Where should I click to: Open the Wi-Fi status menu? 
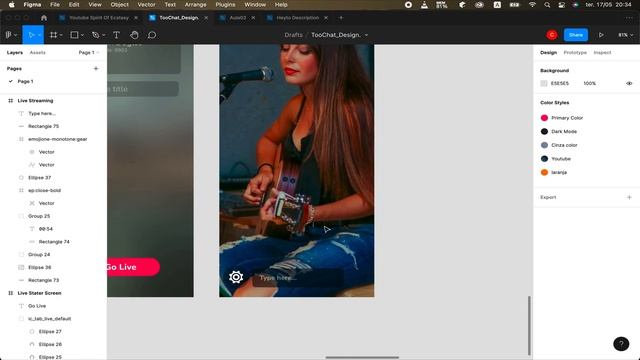(x=532, y=5)
